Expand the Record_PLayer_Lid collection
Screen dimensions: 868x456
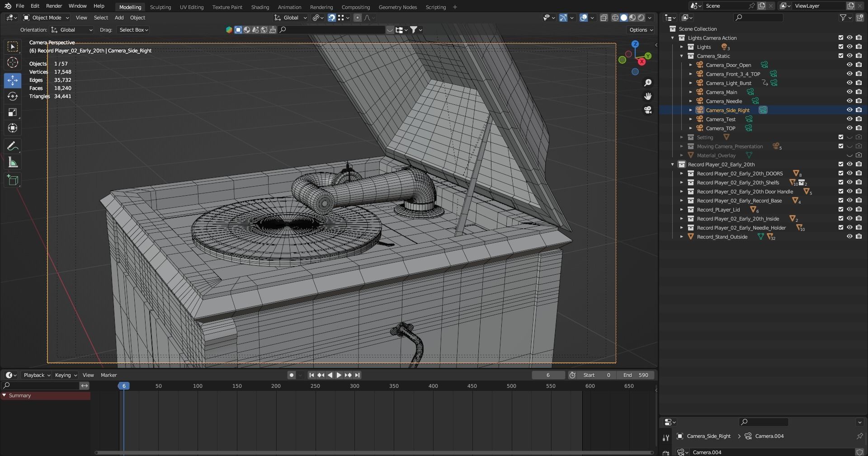click(682, 210)
